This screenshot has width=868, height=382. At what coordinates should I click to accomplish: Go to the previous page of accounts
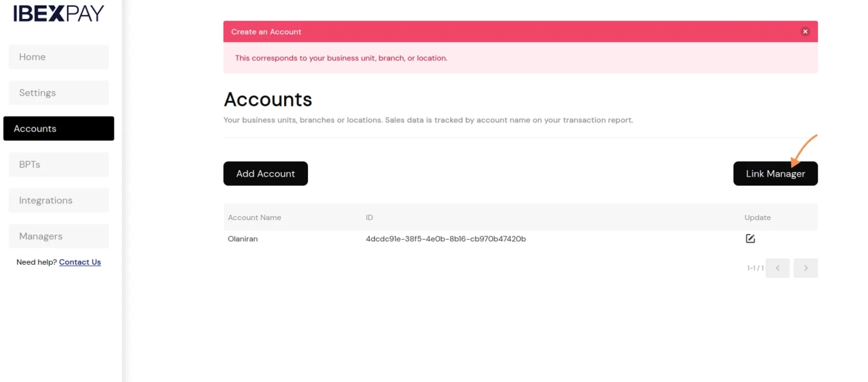coord(777,268)
